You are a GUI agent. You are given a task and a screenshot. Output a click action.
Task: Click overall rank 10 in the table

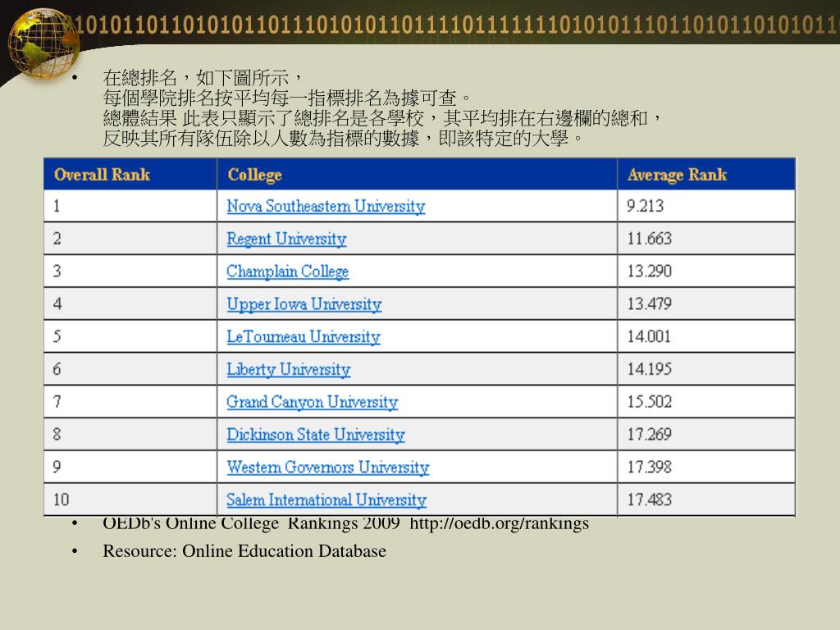61,500
